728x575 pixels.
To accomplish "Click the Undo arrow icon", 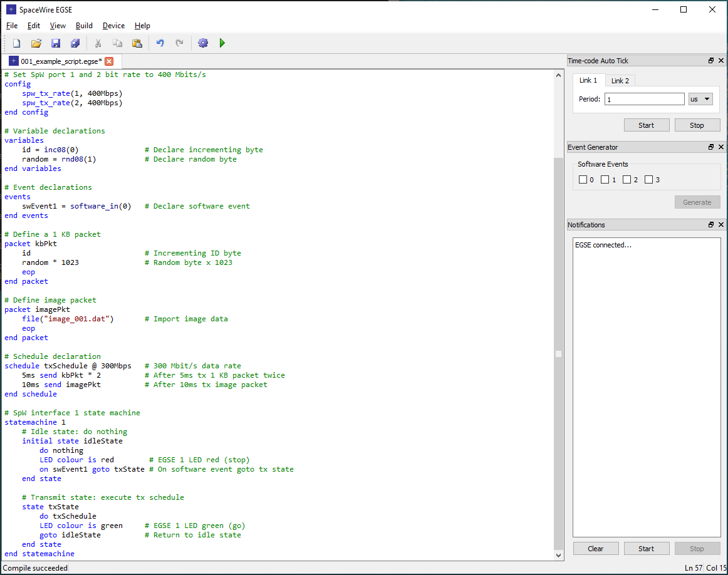I will 160,43.
